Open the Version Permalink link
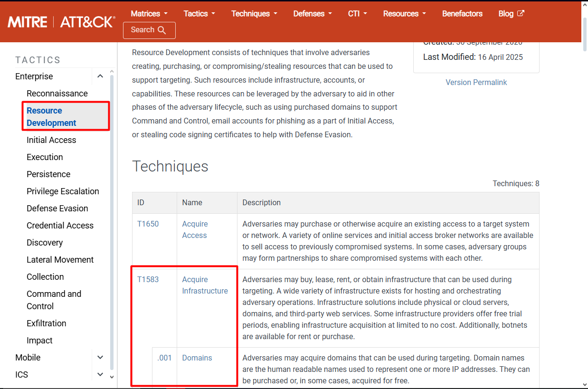 [x=476, y=82]
